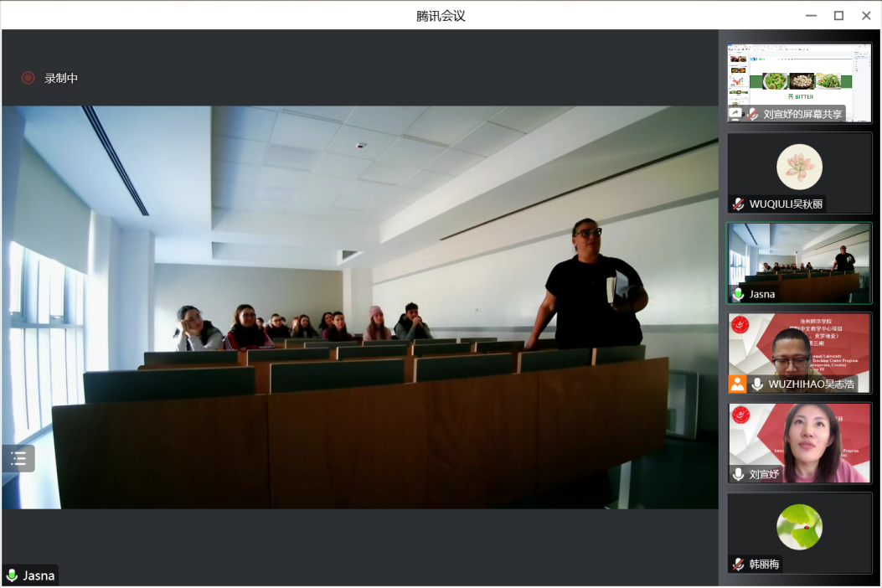882x588 pixels.
Task: Click the main classroom video feed
Action: 360,307
